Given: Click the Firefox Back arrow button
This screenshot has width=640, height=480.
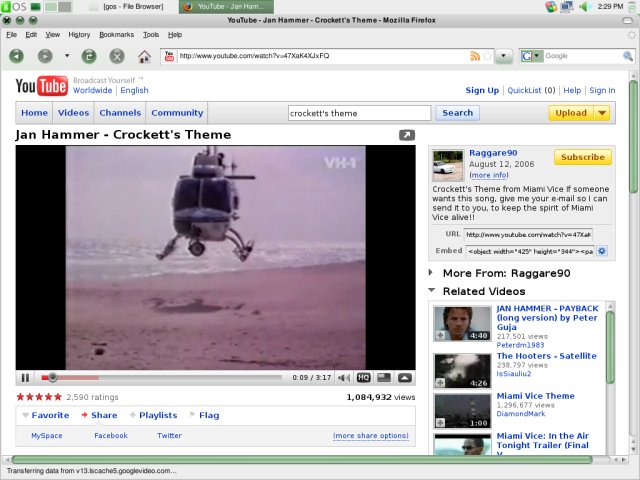Looking at the screenshot, I should pos(17,56).
